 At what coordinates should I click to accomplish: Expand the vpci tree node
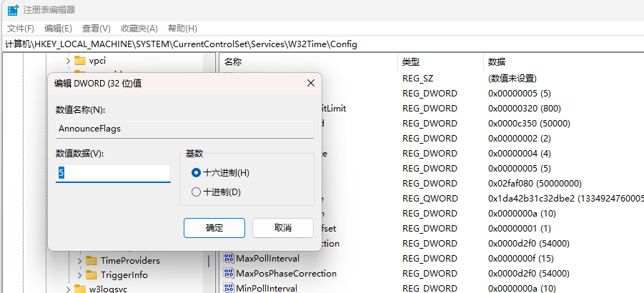(x=68, y=61)
